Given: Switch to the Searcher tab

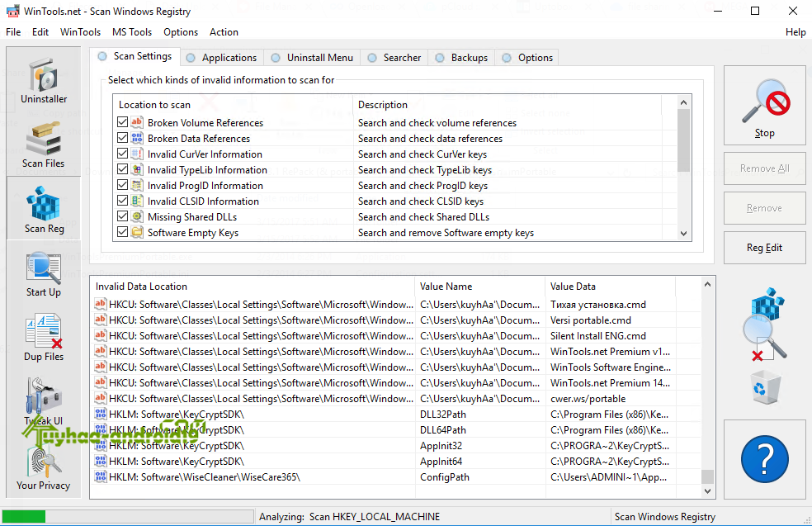Looking at the screenshot, I should (394, 58).
